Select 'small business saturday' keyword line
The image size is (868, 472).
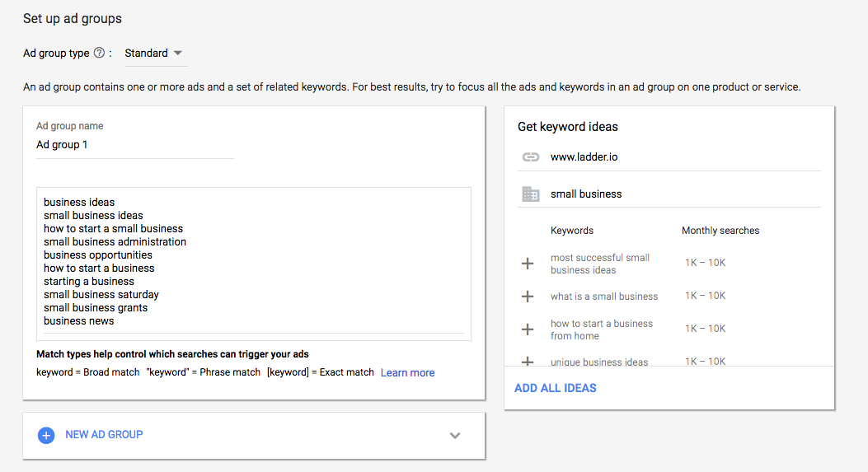coord(101,295)
